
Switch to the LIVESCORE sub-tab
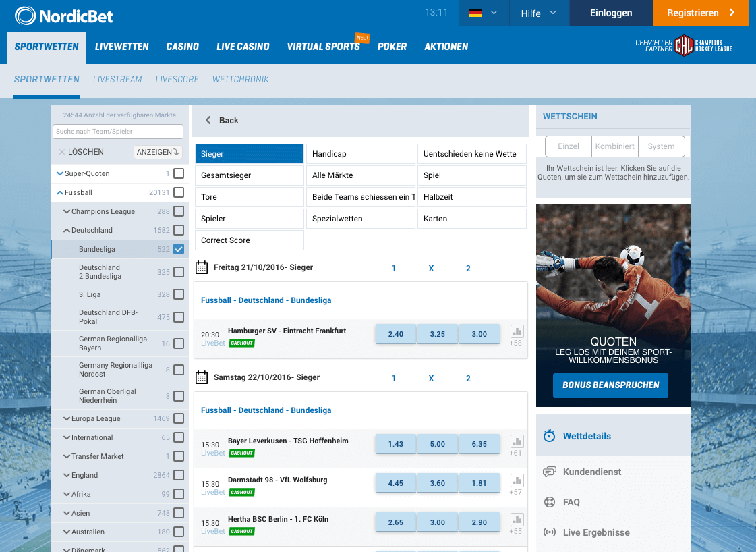point(177,79)
